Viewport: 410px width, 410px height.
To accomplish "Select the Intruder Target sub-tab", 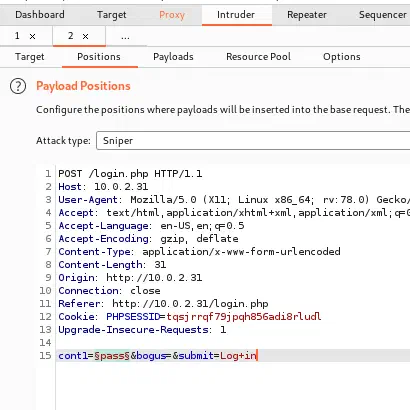I will tap(30, 57).
